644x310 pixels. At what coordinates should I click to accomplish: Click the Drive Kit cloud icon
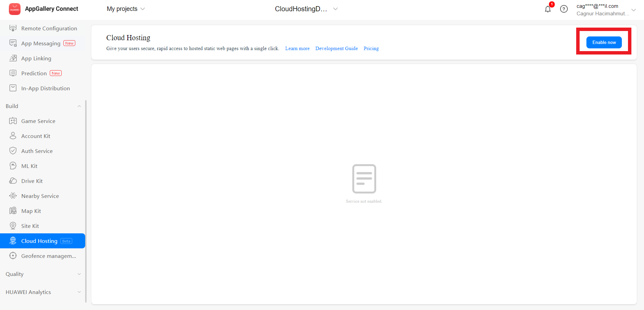(x=13, y=181)
